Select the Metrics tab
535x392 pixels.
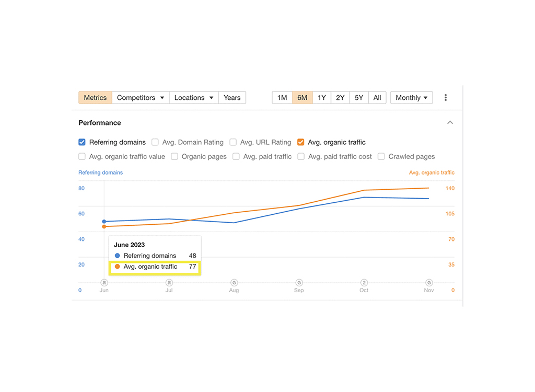(95, 97)
